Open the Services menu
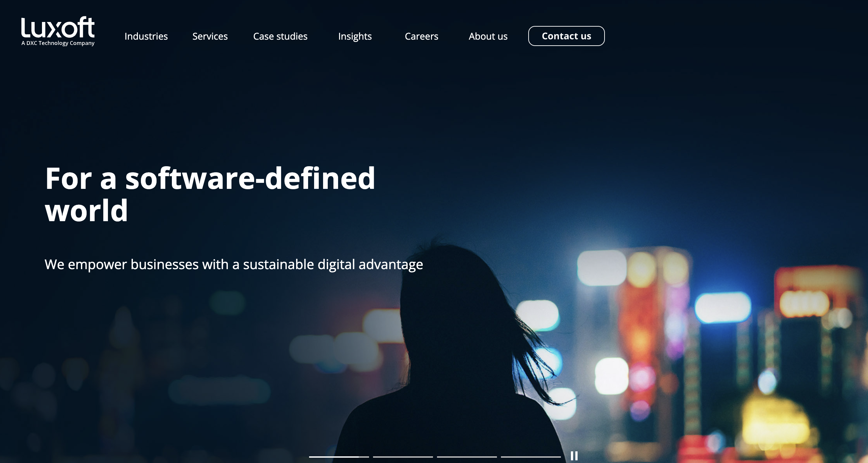This screenshot has height=463, width=868. 210,36
